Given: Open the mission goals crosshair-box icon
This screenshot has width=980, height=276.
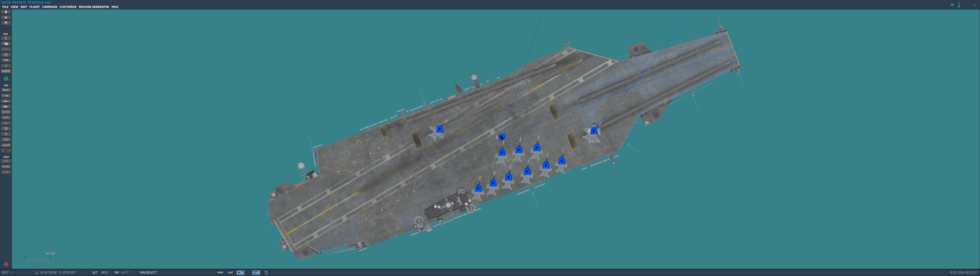Looking at the screenshot, I should tap(6, 54).
